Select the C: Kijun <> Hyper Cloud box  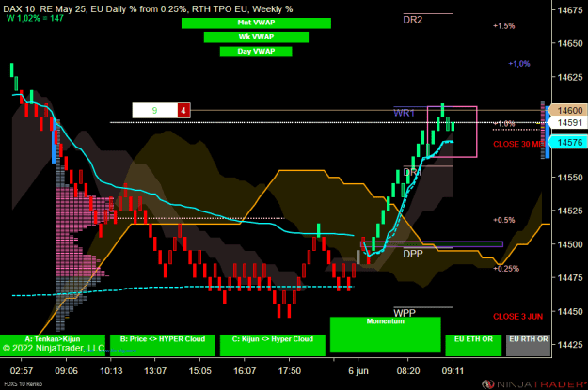[x=273, y=345]
